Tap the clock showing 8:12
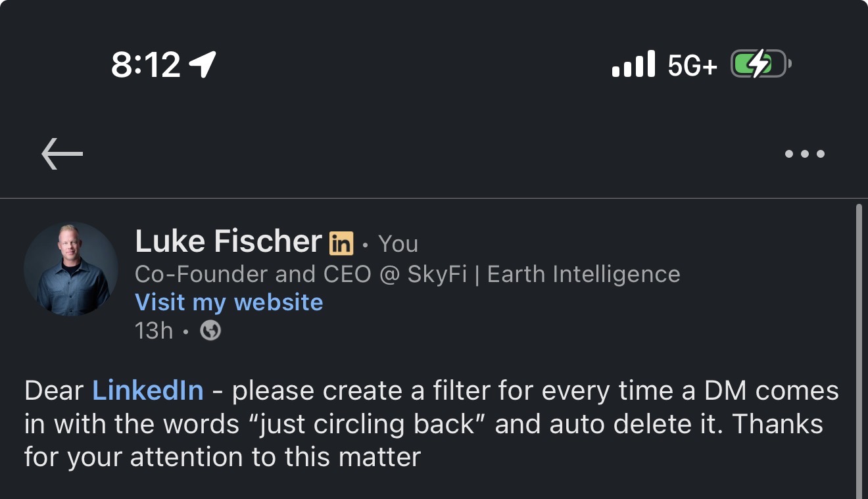 coord(145,65)
